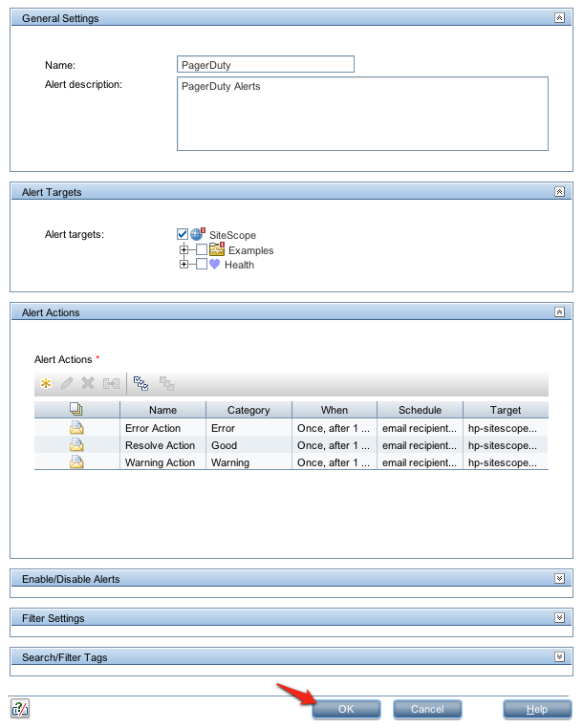Collapse the General Settings panel
Screen dimensions: 583x728
[559, 18]
